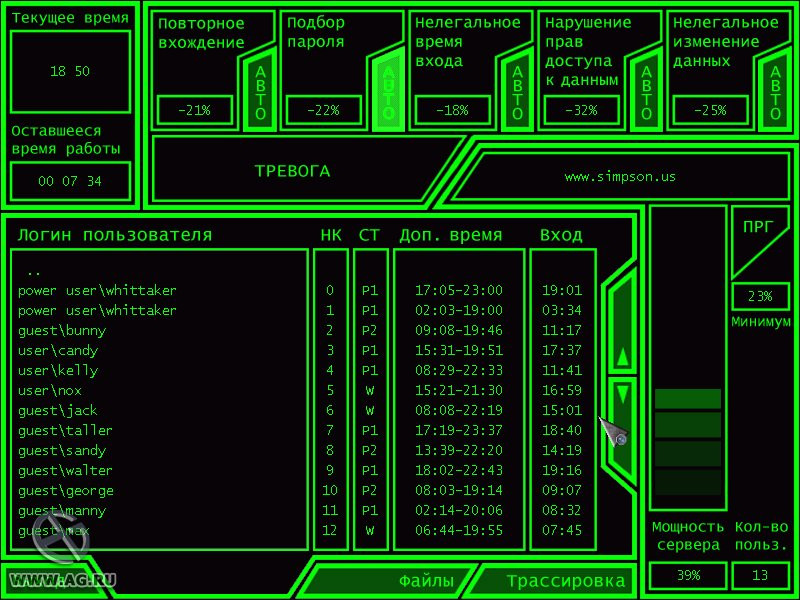Select the '..' parent entry in the list
The height and width of the screenshot is (600, 800).
click(x=34, y=272)
